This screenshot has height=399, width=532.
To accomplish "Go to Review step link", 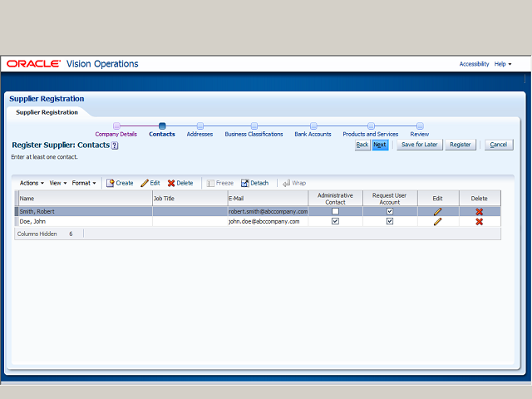I will (420, 134).
